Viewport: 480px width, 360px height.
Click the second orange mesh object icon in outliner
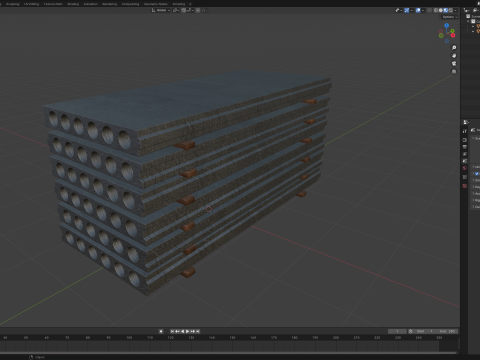(478, 31)
